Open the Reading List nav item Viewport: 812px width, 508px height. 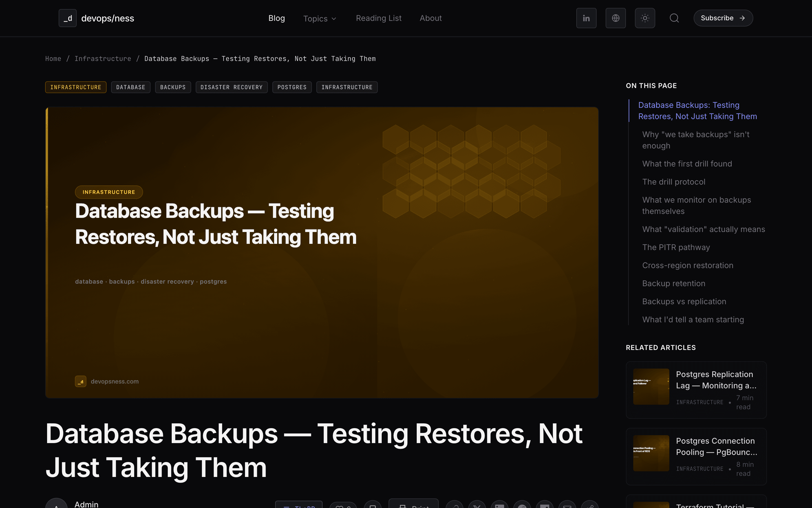click(x=378, y=18)
